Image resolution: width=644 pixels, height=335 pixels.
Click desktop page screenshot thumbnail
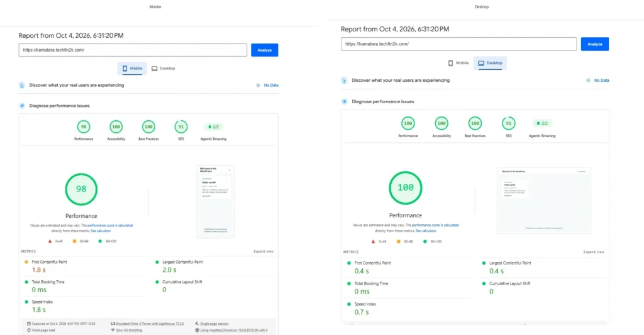coord(544,201)
